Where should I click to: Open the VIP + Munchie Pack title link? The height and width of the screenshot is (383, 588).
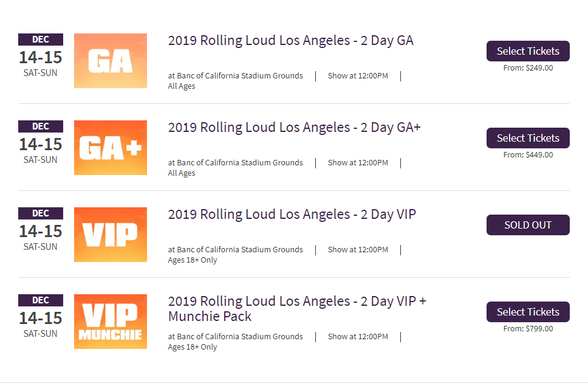tap(297, 309)
